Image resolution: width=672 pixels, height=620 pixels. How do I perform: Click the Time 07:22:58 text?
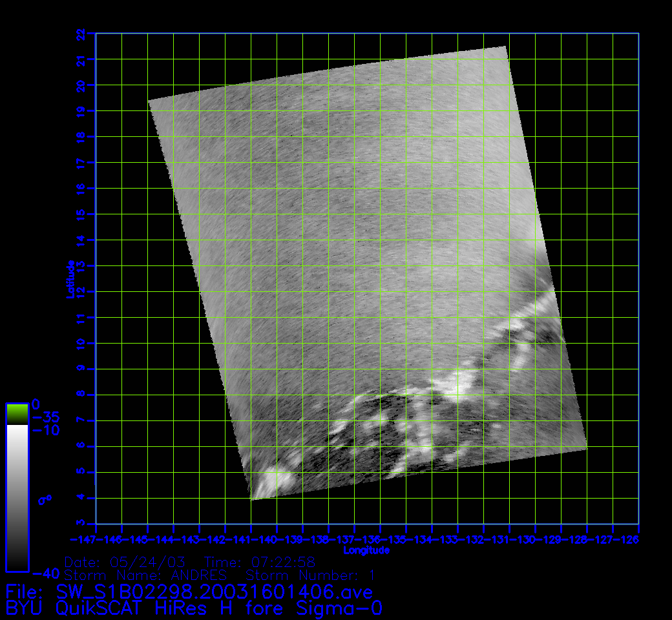click(259, 562)
